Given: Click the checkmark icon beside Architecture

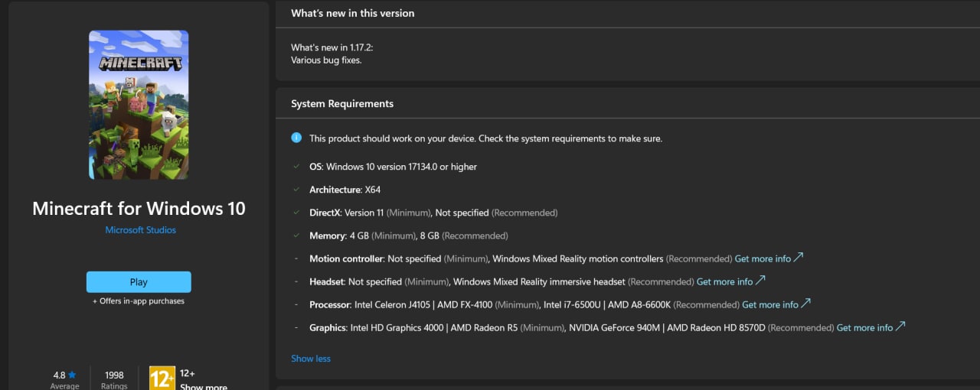Looking at the screenshot, I should (296, 190).
